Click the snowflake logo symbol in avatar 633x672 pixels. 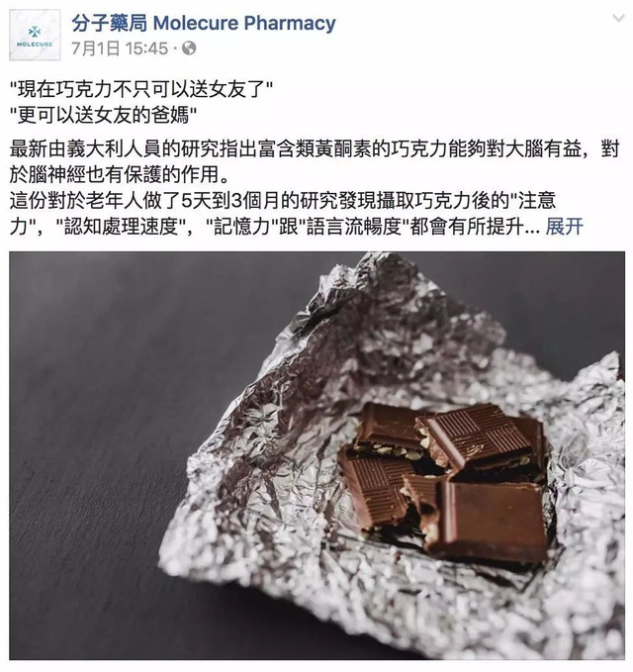(x=35, y=32)
